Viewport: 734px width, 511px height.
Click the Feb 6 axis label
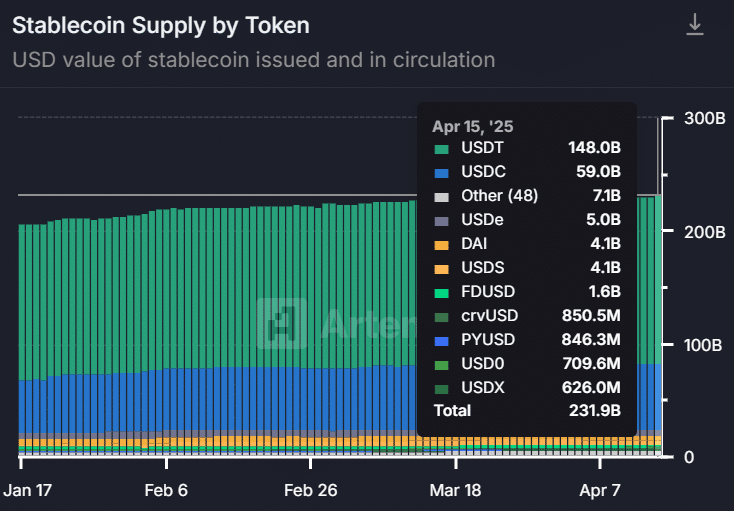pyautogui.click(x=166, y=491)
